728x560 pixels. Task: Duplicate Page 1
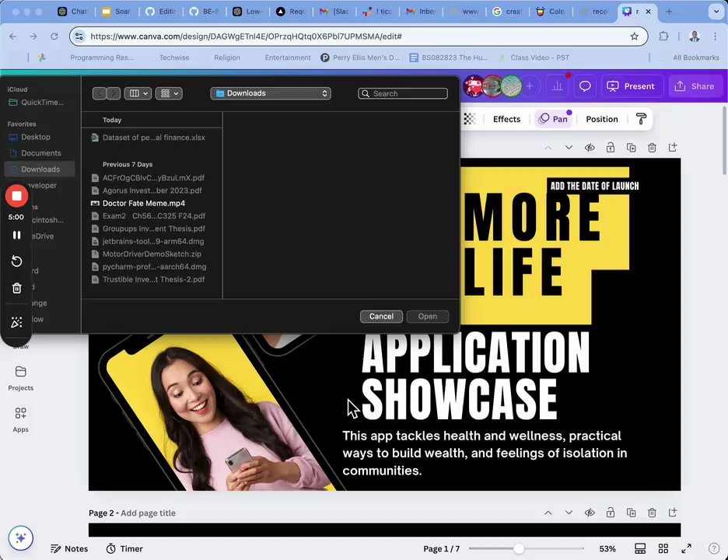click(x=632, y=148)
